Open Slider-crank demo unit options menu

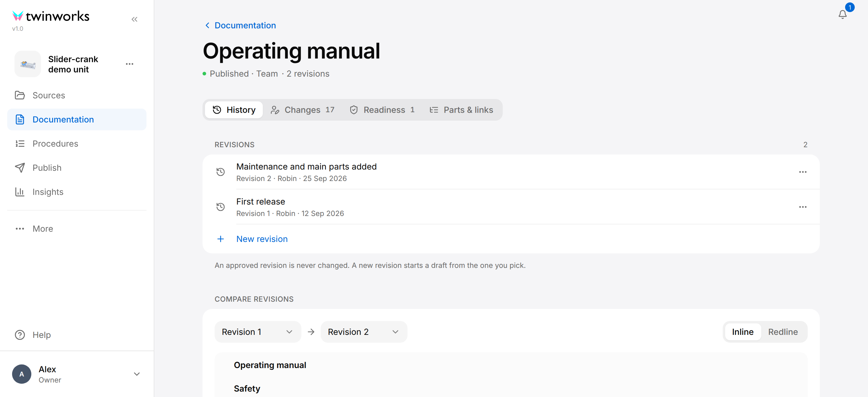(129, 64)
